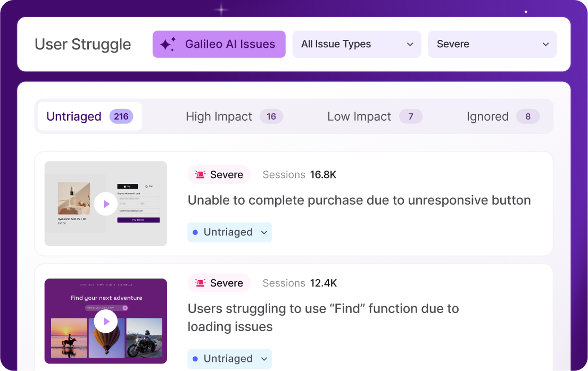
Task: Click the blue status dot on first Untriaged
Action: (x=195, y=232)
